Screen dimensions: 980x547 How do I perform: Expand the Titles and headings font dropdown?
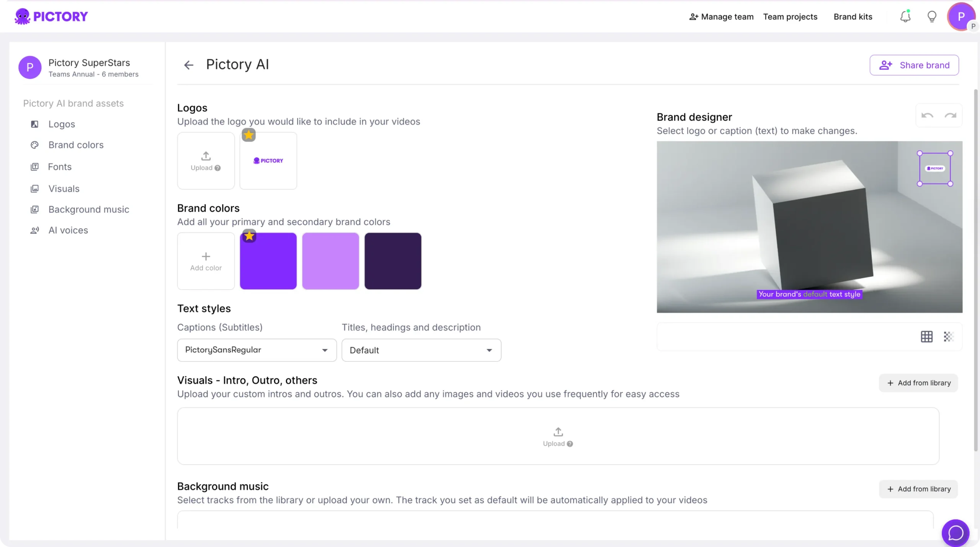pyautogui.click(x=421, y=350)
